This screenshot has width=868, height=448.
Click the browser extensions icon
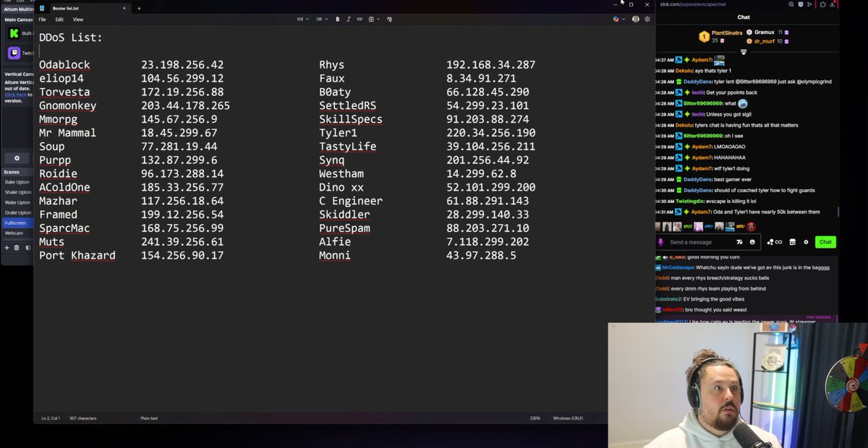[x=823, y=4]
